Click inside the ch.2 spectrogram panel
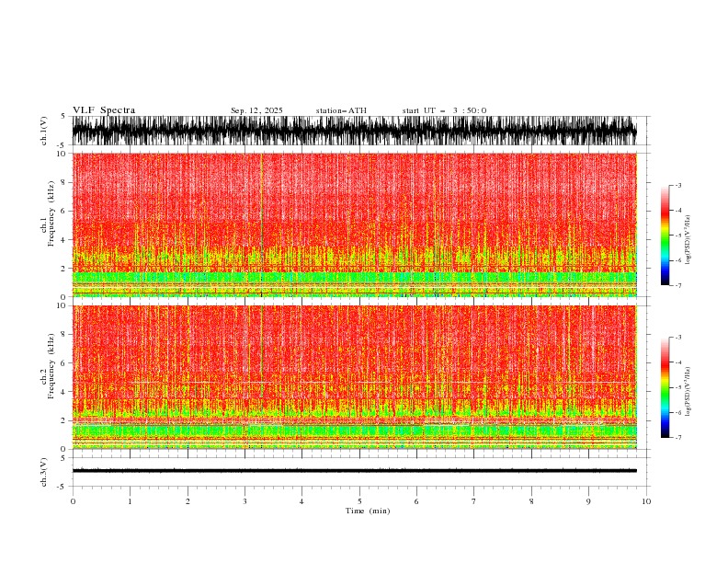 point(354,377)
